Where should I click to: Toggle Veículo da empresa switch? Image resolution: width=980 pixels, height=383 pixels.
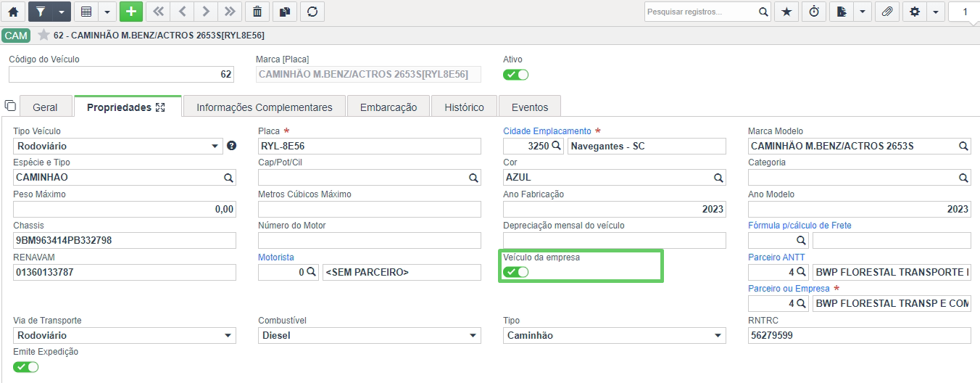[x=516, y=271]
